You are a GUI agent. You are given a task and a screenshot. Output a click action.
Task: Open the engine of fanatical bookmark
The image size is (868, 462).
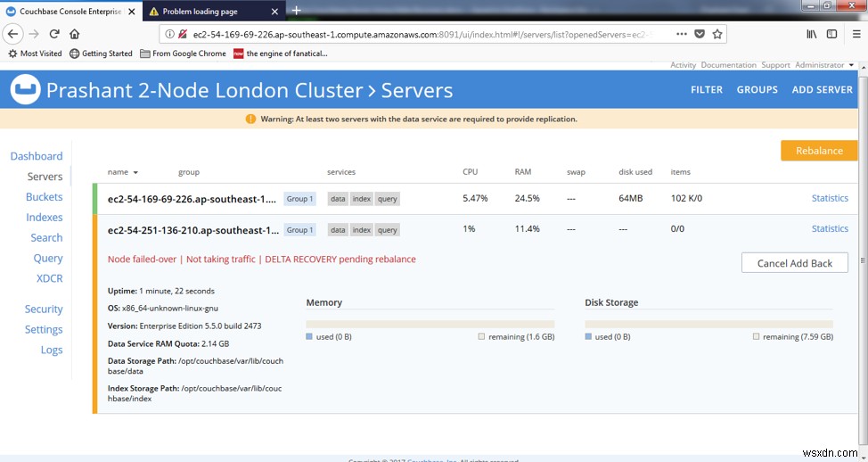coord(281,54)
